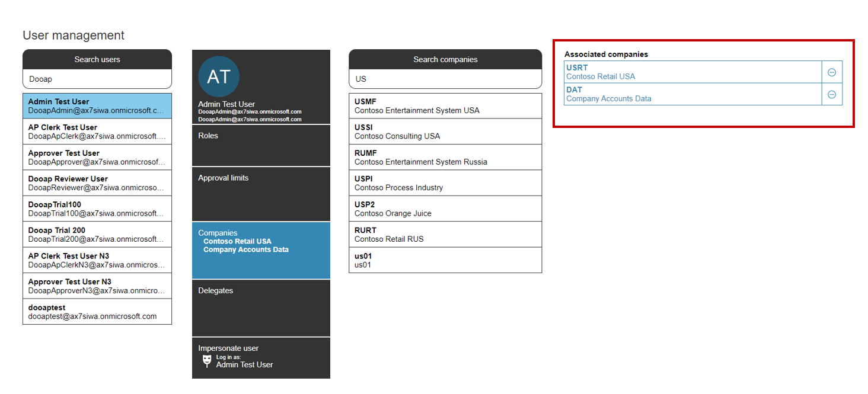Select AP Clerk Test User N3 row
Image resolution: width=868 pixels, height=394 pixels.
(x=97, y=260)
